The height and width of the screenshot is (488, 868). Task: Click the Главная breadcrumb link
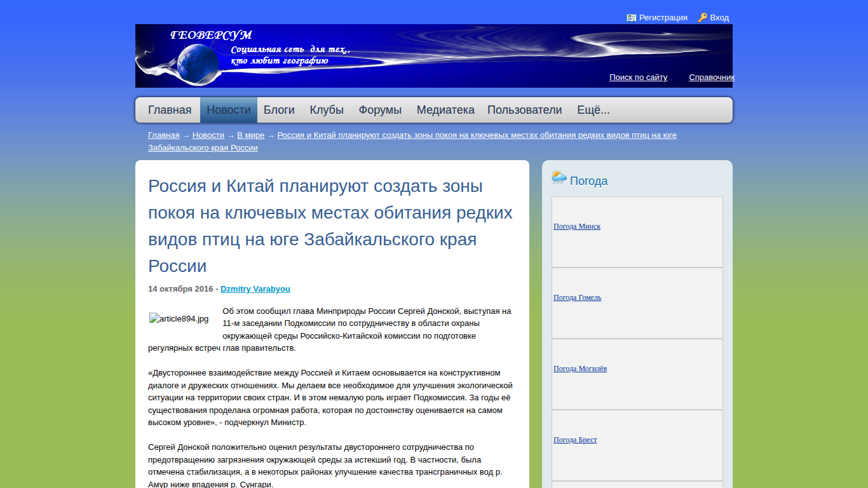click(x=164, y=135)
